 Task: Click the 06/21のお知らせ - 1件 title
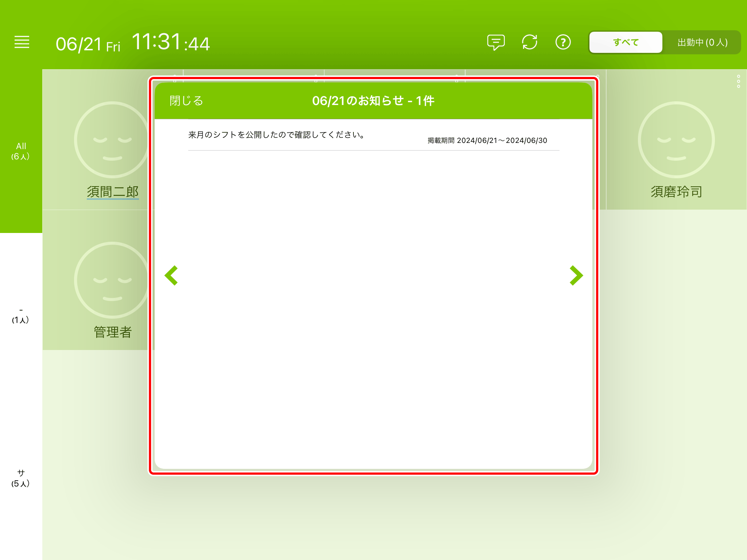(x=373, y=101)
